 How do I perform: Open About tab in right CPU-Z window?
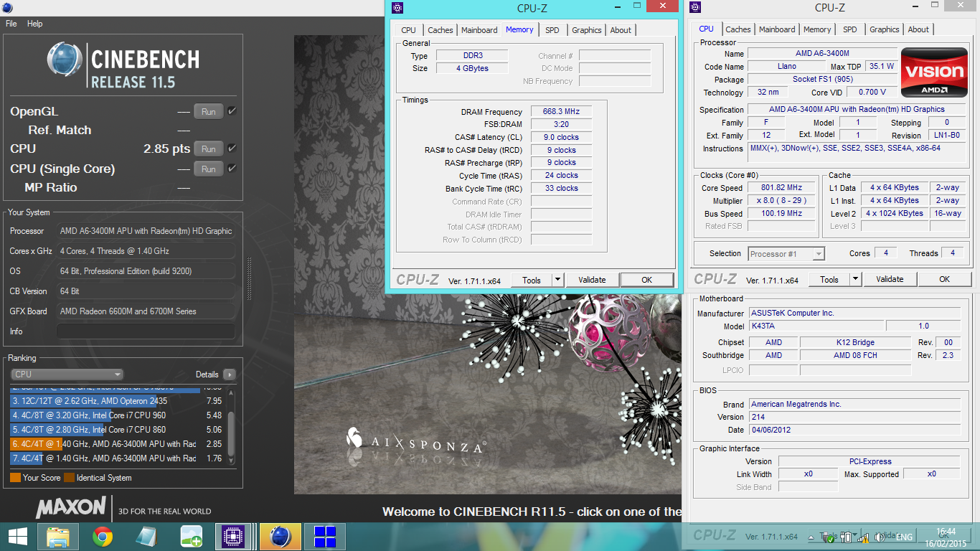tap(918, 29)
